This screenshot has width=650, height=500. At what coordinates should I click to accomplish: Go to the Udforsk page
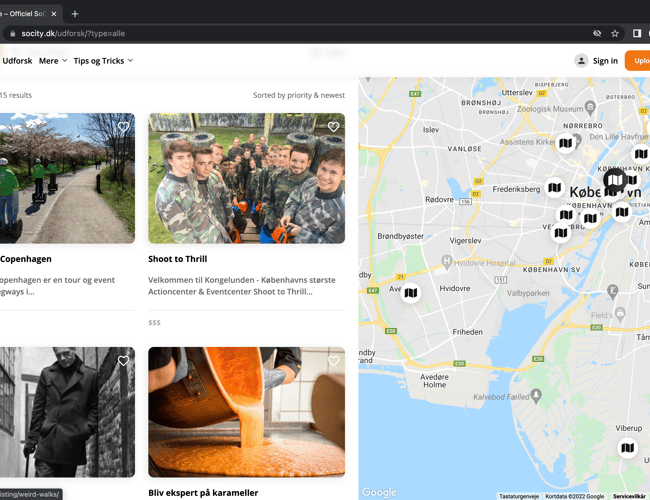17,61
